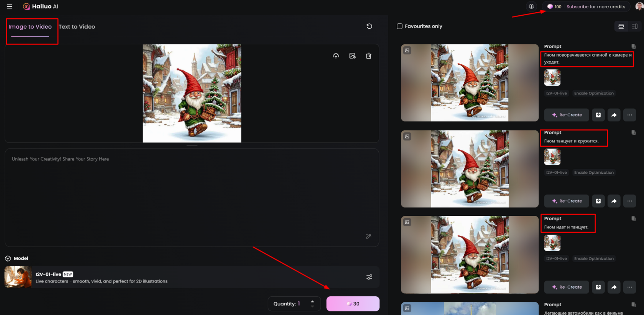This screenshot has height=315, width=644.
Task: Download the 'Гном танцует и кружится' video
Action: (x=598, y=201)
